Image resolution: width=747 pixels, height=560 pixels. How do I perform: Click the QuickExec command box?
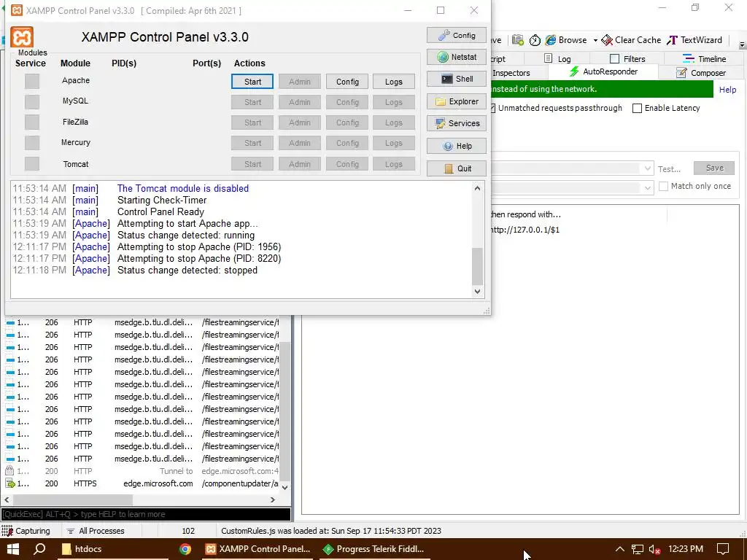coord(146,514)
